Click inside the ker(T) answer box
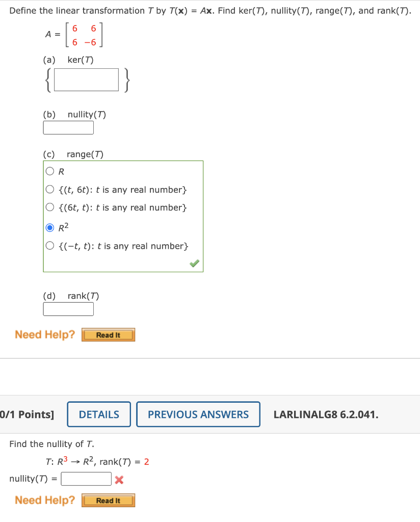 pos(86,80)
